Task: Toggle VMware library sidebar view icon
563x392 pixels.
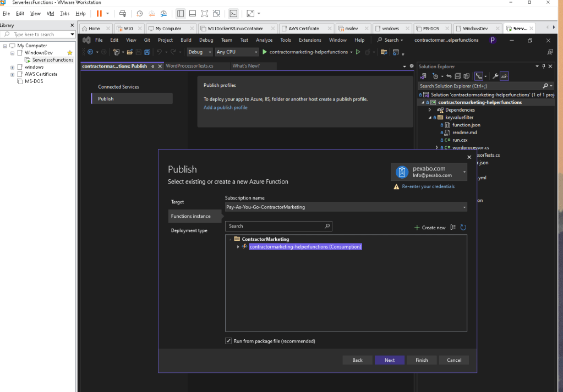Action: [x=181, y=14]
